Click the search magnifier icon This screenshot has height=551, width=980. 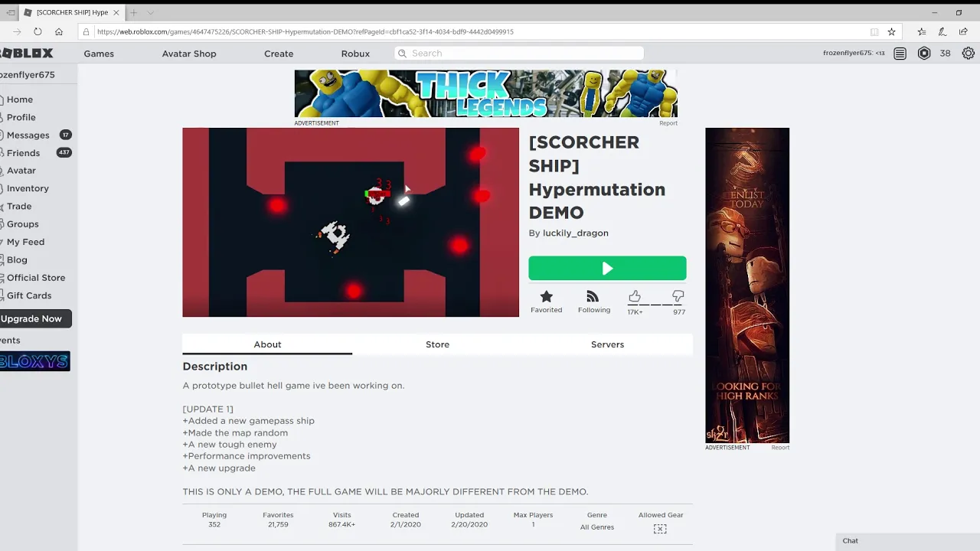tap(401, 54)
